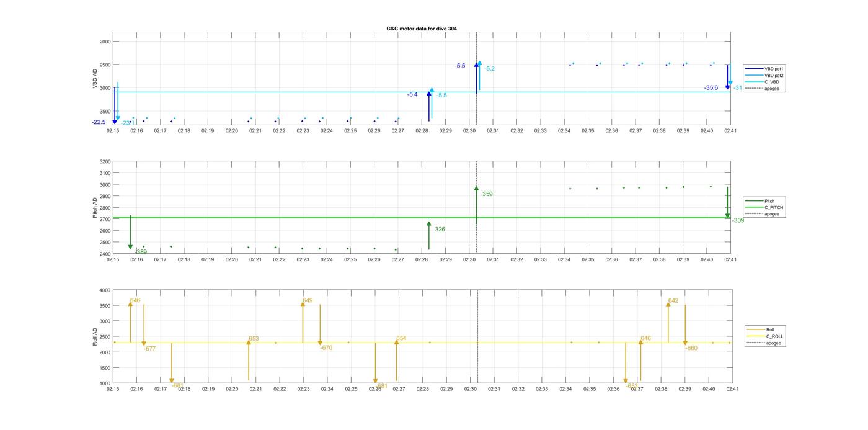Click the 642 label in the Roll plot

[673, 300]
